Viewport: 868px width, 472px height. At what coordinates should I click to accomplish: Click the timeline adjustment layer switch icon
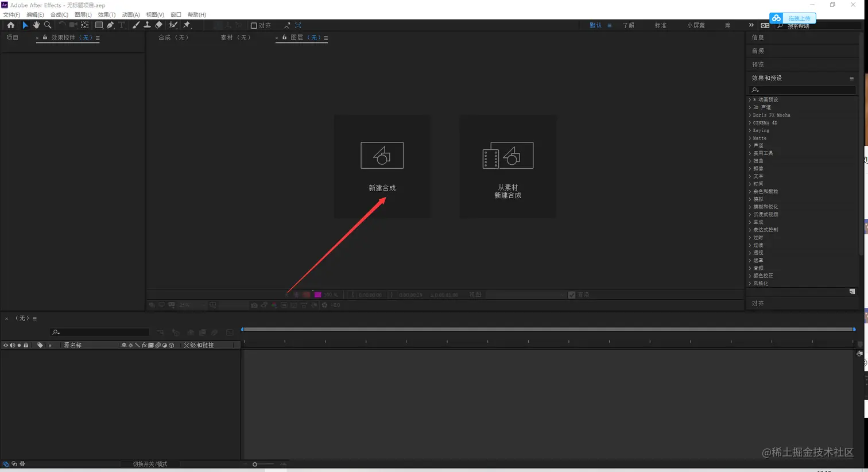(x=164, y=345)
